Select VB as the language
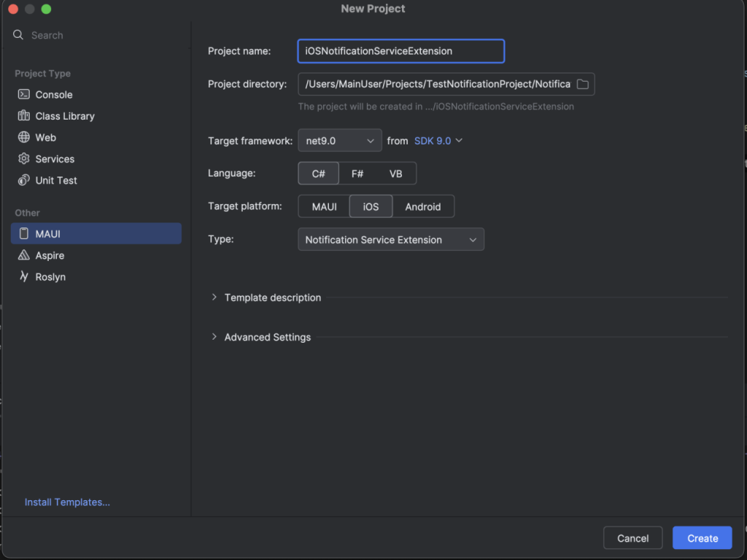 [396, 174]
